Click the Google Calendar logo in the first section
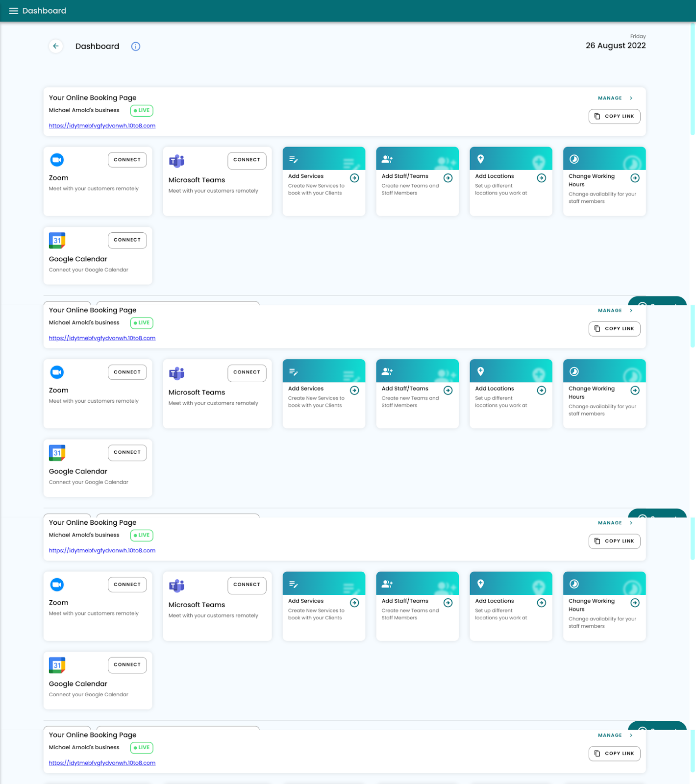 point(57,241)
